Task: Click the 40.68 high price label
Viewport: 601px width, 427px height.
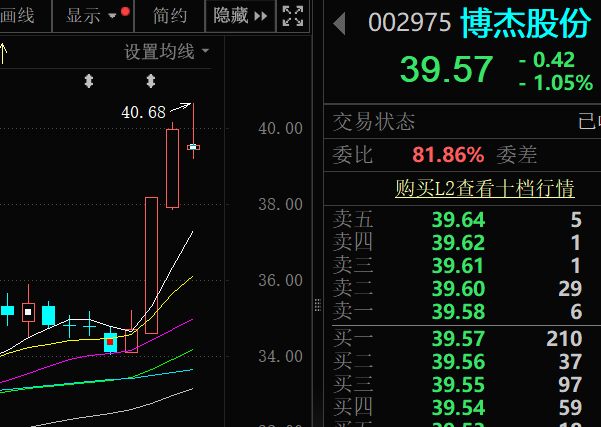Action: pyautogui.click(x=143, y=112)
